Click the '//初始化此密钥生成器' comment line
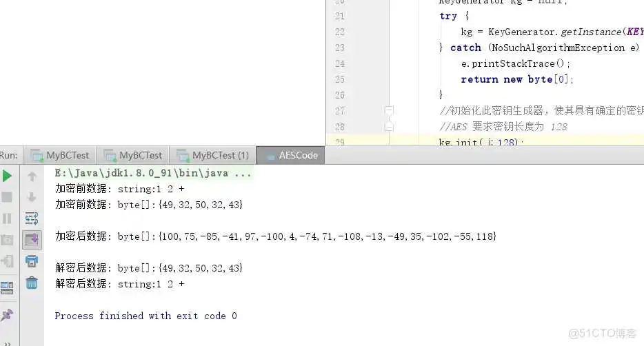Screen dimensions: 644x346 [x=541, y=111]
